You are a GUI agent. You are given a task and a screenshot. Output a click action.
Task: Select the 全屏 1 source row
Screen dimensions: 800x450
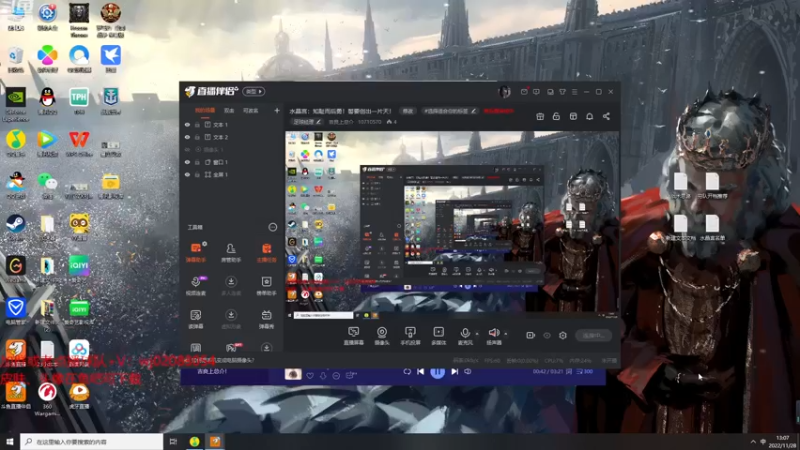click(232, 174)
